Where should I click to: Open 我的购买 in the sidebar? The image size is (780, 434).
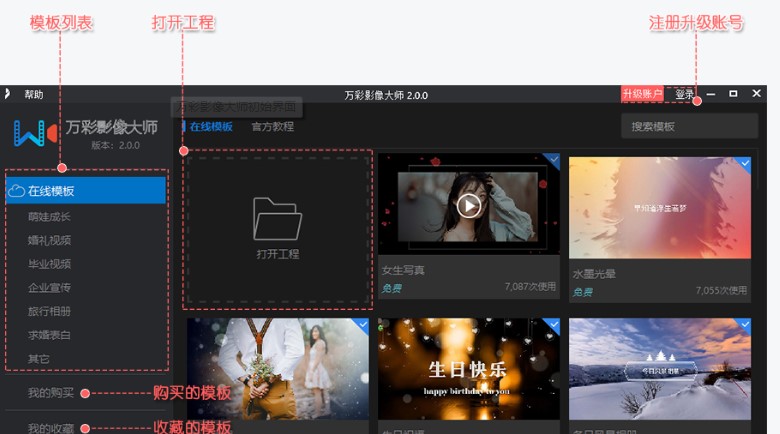pos(51,393)
